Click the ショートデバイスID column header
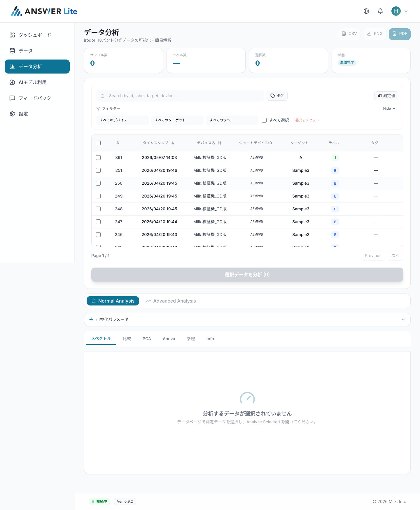420x510 pixels. (256, 143)
